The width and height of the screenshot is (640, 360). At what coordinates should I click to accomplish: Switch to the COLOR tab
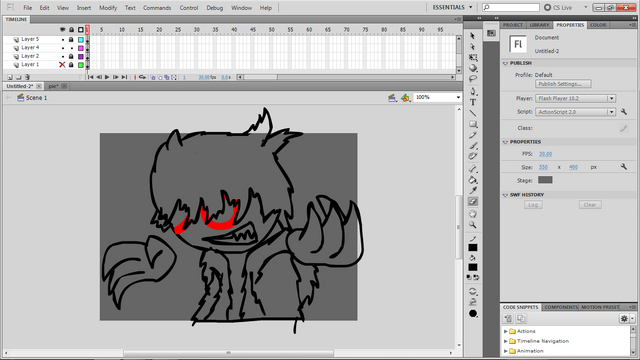point(598,25)
